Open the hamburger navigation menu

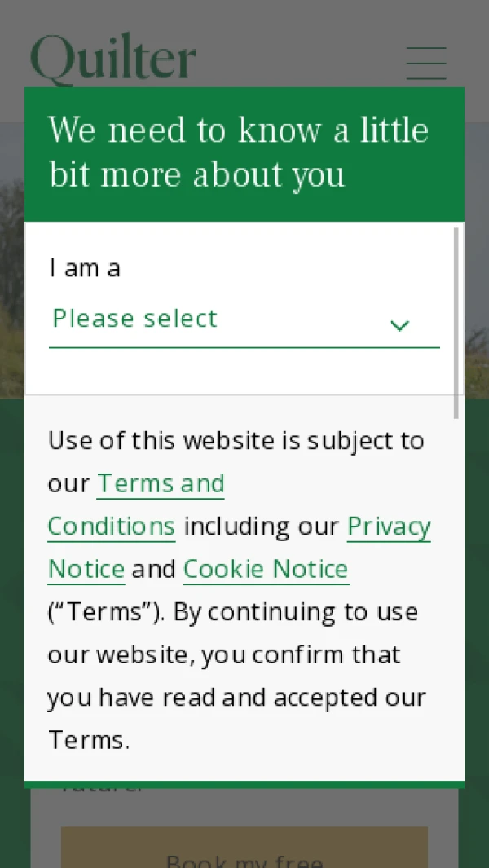pyautogui.click(x=425, y=64)
